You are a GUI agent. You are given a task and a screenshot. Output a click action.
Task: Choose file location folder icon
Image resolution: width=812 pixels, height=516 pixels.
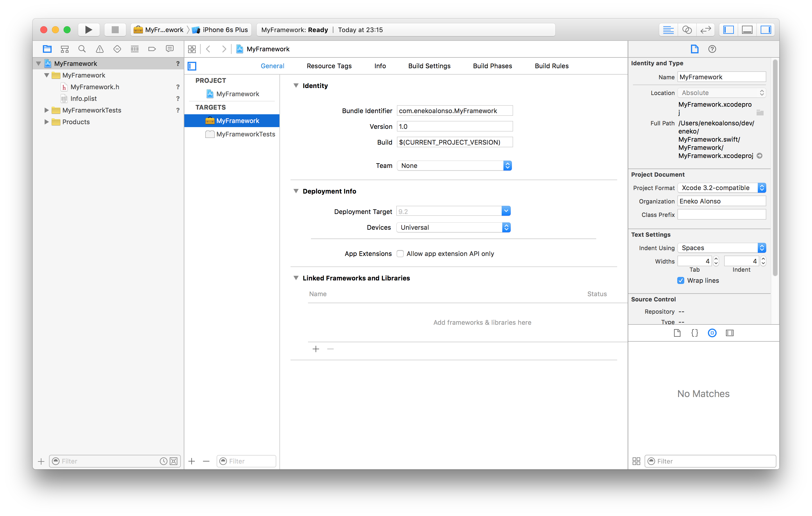760,113
